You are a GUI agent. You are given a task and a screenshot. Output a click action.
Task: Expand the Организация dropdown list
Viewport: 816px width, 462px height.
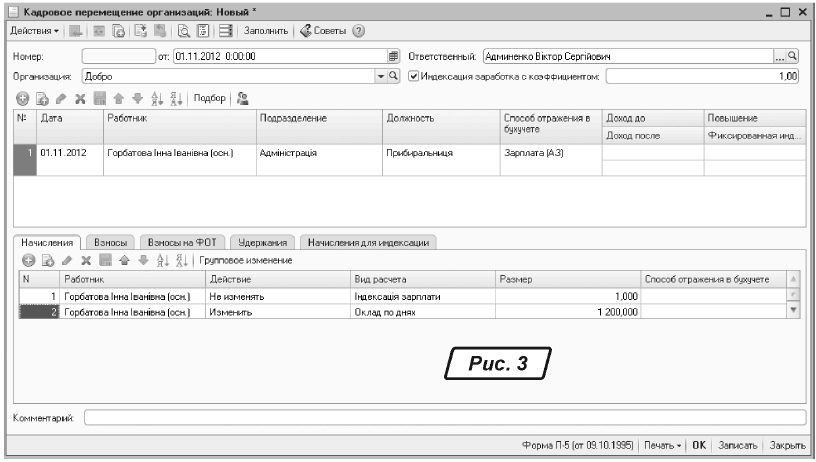380,76
